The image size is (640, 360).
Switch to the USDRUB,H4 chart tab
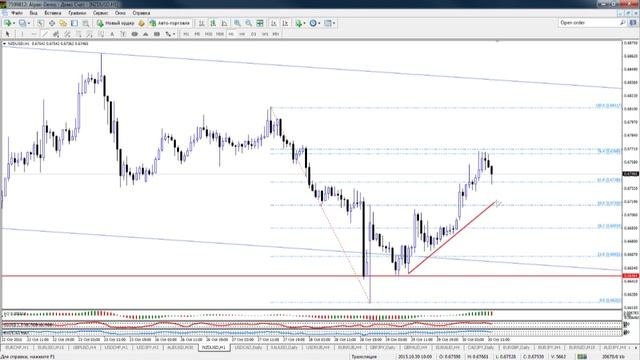click(x=318, y=347)
